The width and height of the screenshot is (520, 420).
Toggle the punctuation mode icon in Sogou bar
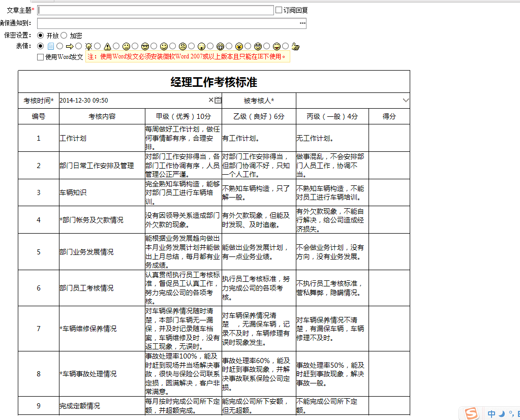(x=511, y=413)
